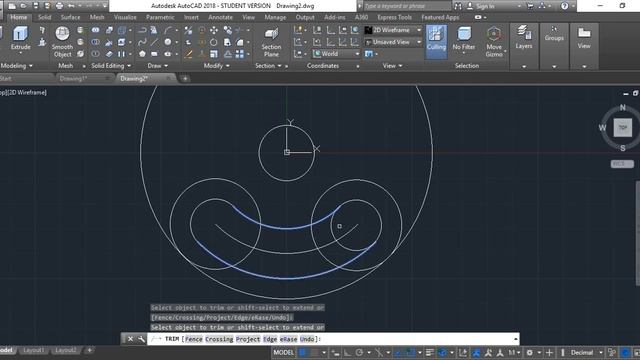Open the World UCS dropdown
Image resolution: width=640 pixels, height=360 pixels.
point(336,54)
